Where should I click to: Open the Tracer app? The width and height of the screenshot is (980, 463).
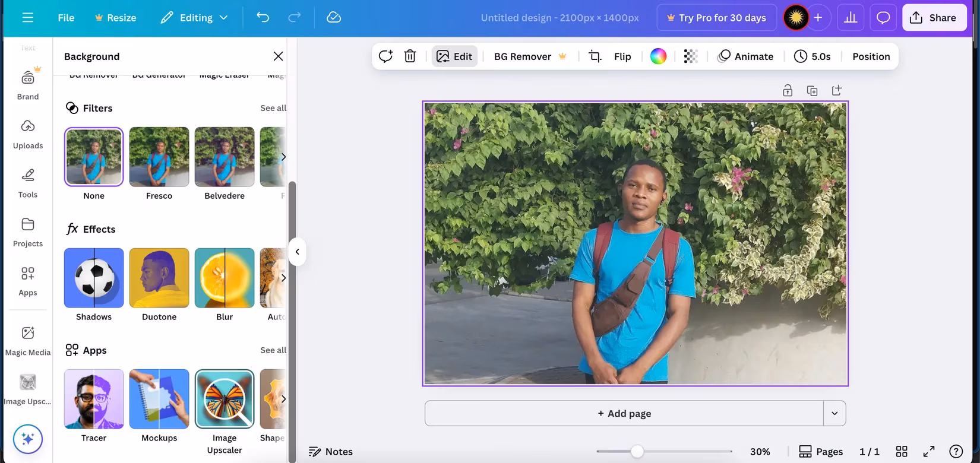(x=94, y=399)
